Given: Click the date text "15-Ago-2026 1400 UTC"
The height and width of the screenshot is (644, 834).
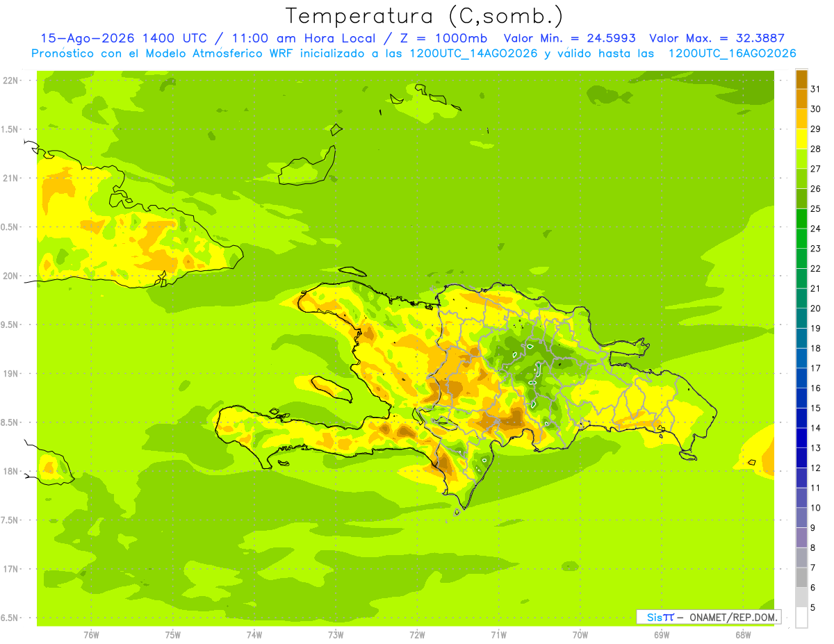Looking at the screenshot, I should 124,38.
